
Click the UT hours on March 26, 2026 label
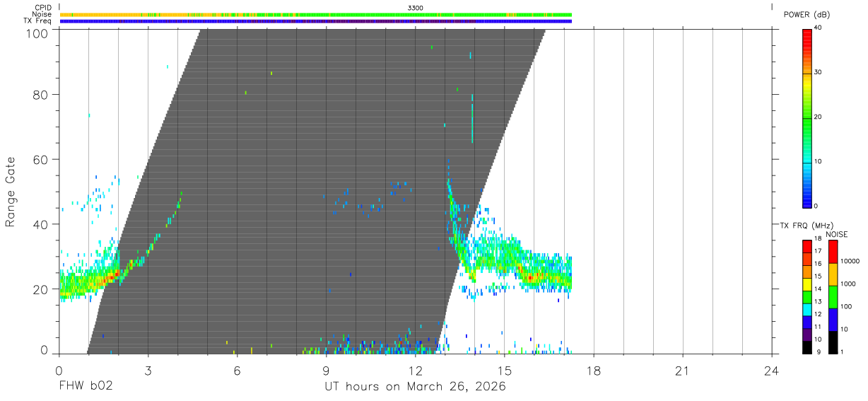(x=415, y=387)
